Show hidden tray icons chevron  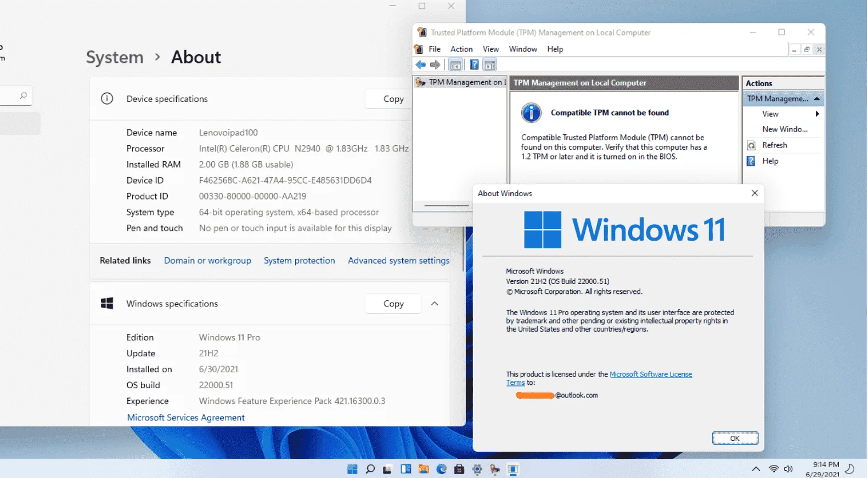pyautogui.click(x=756, y=469)
